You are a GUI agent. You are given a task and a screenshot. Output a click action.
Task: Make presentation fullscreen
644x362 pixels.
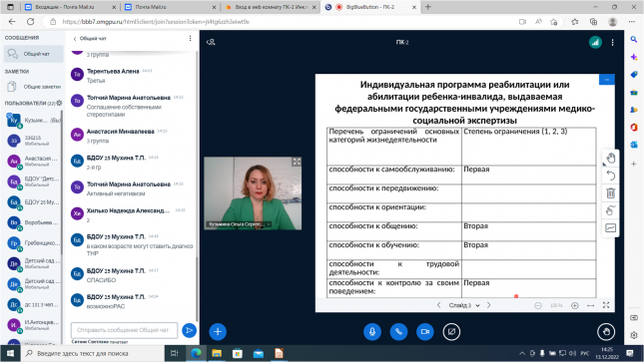[x=606, y=305]
